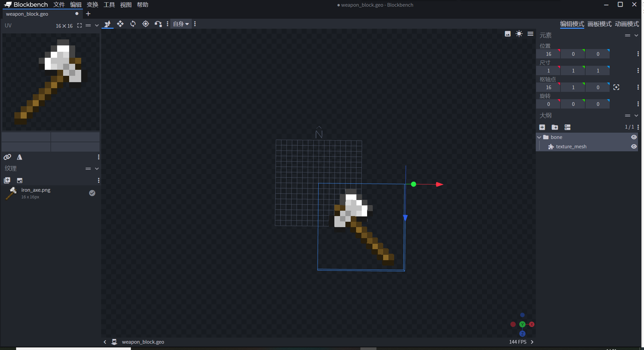
Task: Switch to 动画模式 animate mode
Action: point(627,24)
